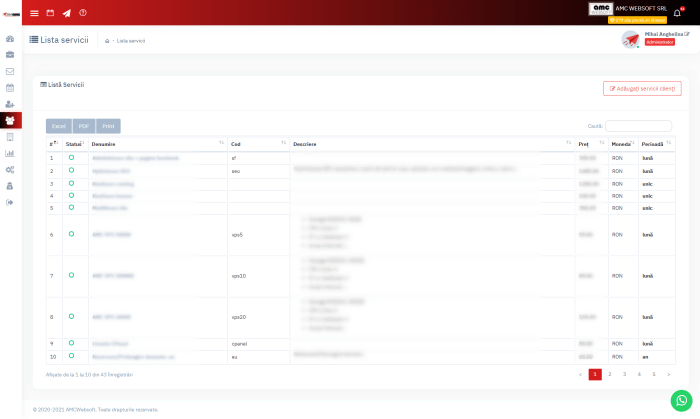Click the logout icon in sidebar
Screen dimensions: 700x419
(x=10, y=202)
